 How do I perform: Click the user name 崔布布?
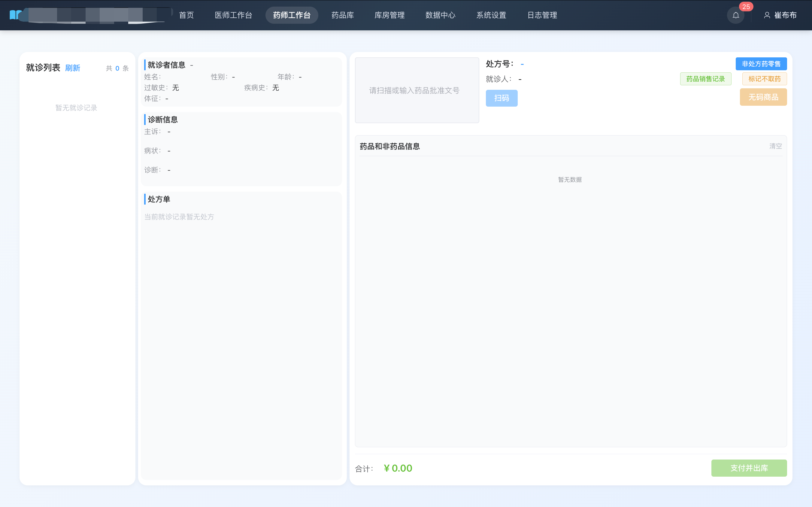785,15
